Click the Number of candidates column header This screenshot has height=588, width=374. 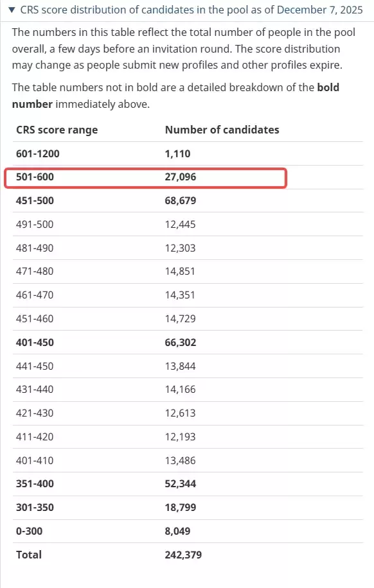(222, 130)
